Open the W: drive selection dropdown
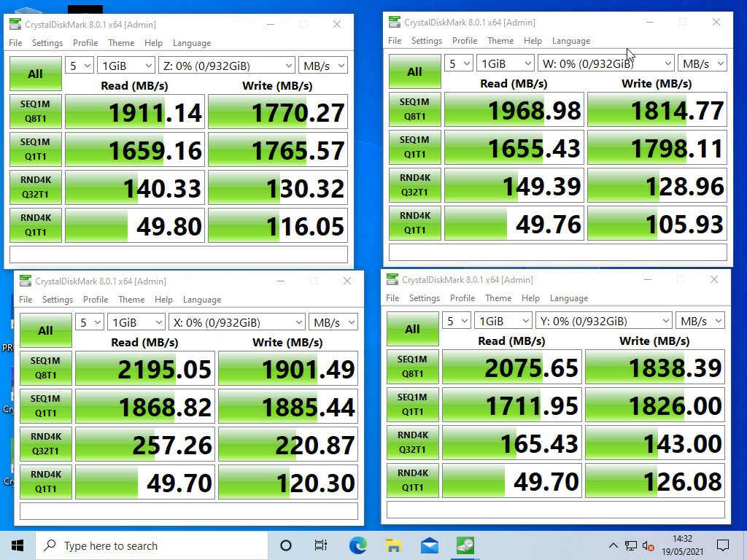The image size is (747, 560). [x=605, y=63]
